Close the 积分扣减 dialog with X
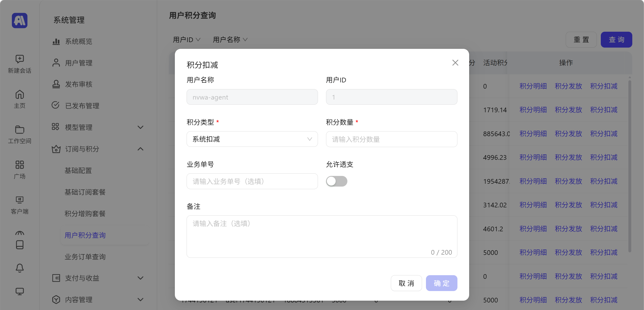This screenshot has height=310, width=644. pos(455,63)
